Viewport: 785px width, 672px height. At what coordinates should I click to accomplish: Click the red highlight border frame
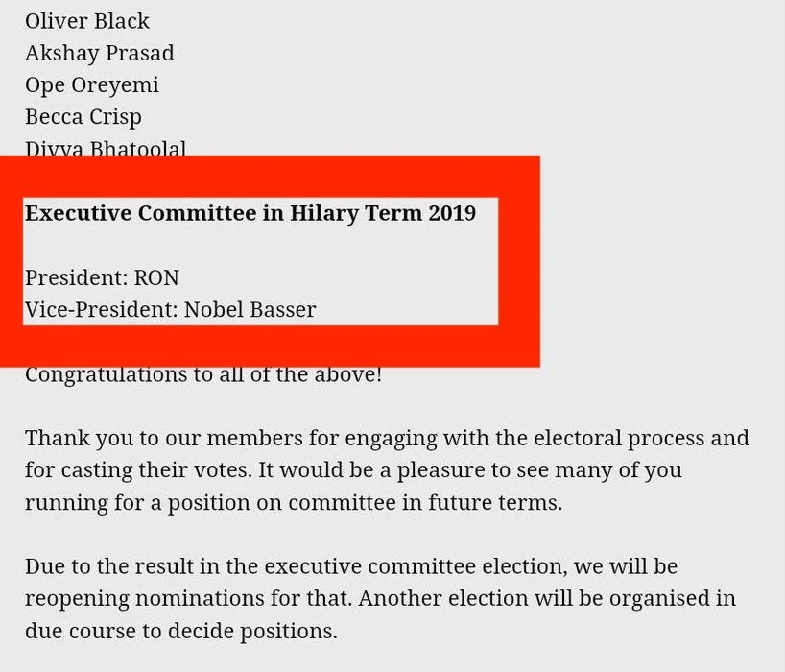(270, 177)
